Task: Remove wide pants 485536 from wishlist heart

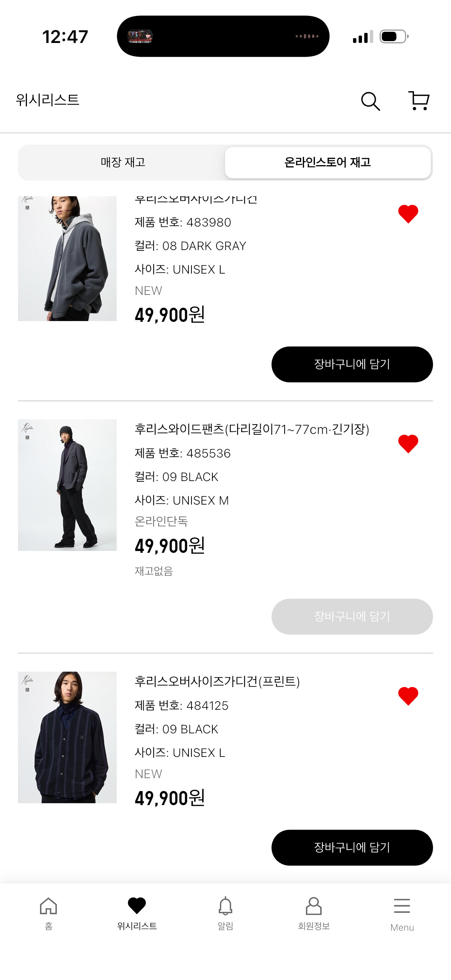Action: coord(408,444)
